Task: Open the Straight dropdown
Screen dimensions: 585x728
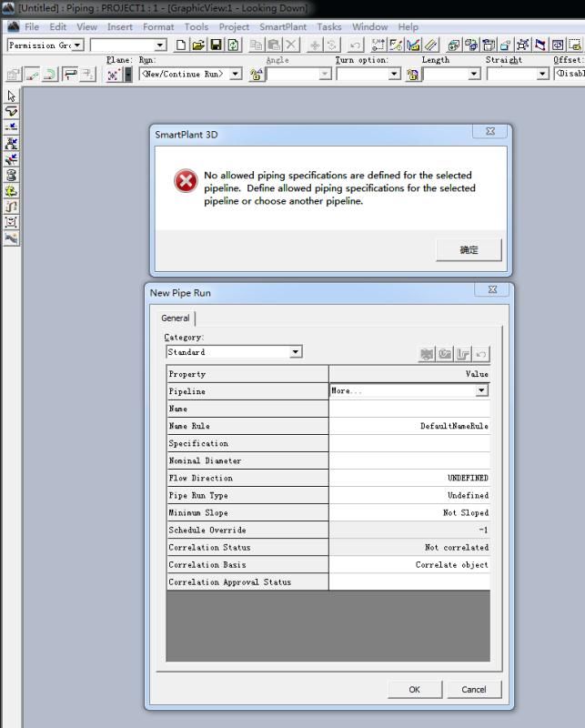Action: pyautogui.click(x=542, y=74)
